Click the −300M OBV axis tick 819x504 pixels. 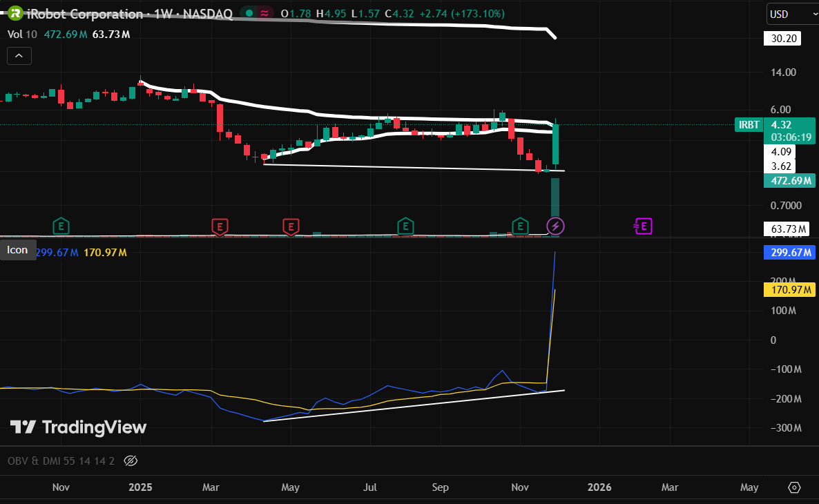786,428
